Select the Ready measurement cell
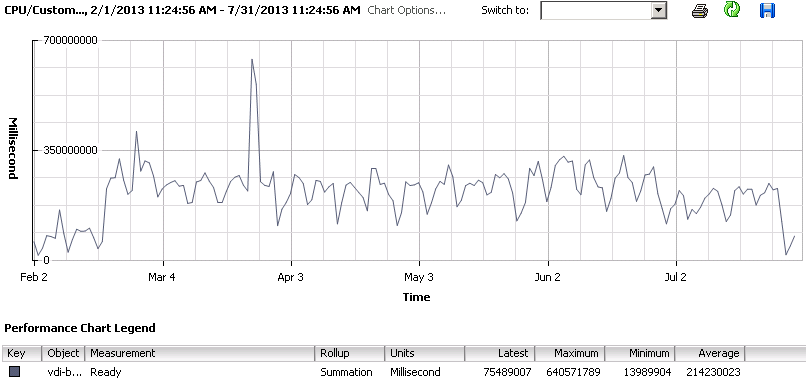 (106, 372)
